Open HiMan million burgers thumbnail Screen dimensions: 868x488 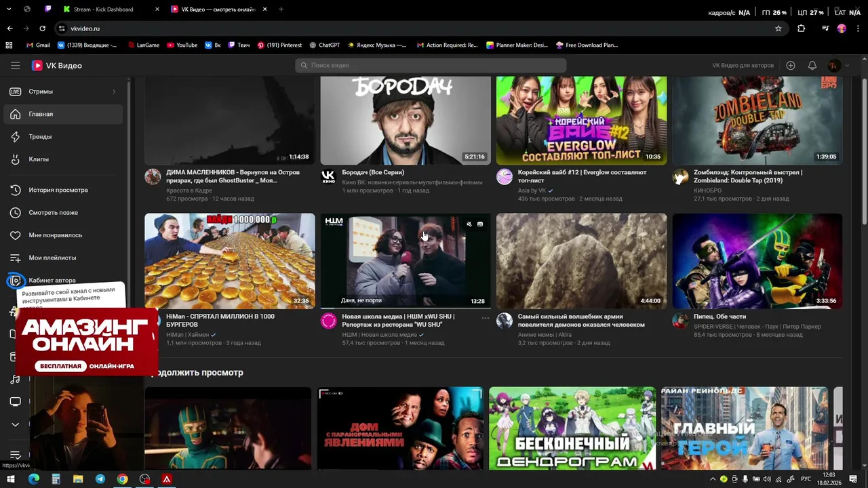[x=230, y=261]
